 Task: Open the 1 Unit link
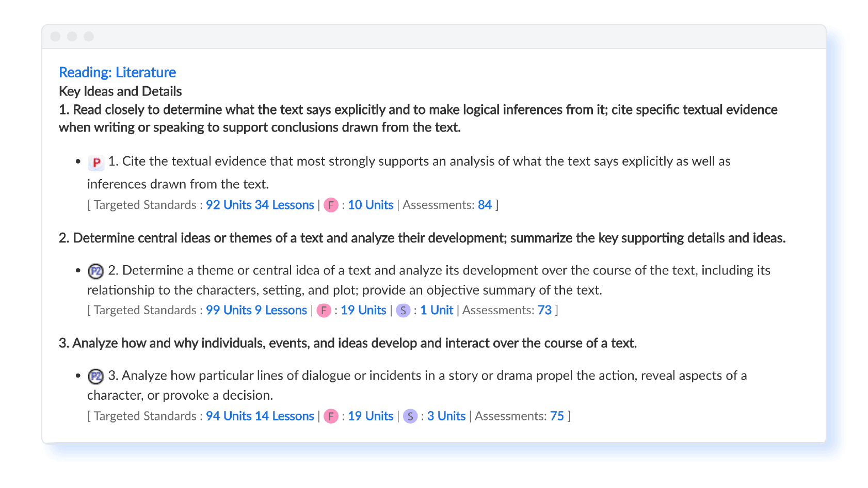click(437, 311)
